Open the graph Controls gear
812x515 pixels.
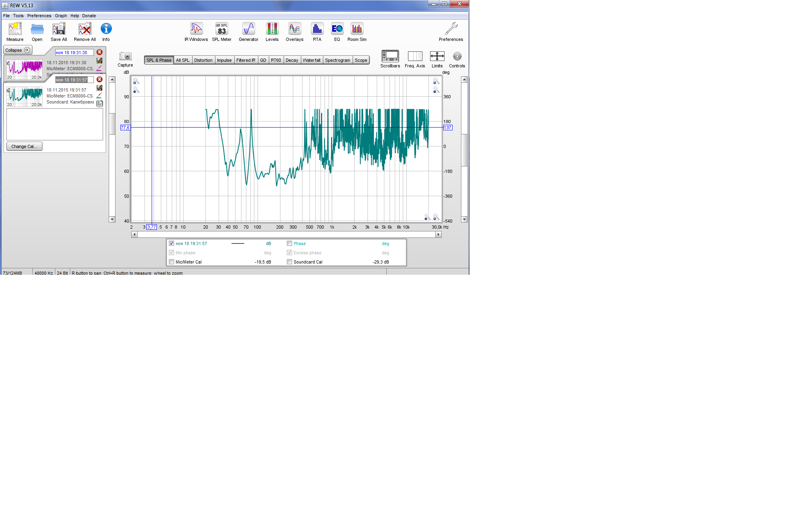click(457, 57)
